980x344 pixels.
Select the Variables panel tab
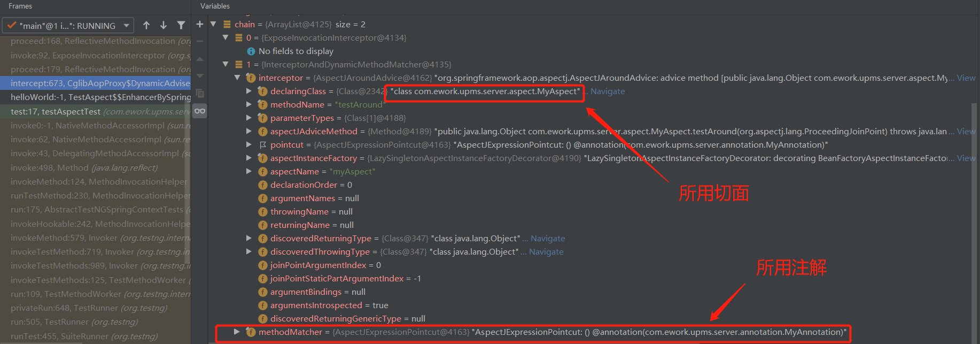point(215,6)
